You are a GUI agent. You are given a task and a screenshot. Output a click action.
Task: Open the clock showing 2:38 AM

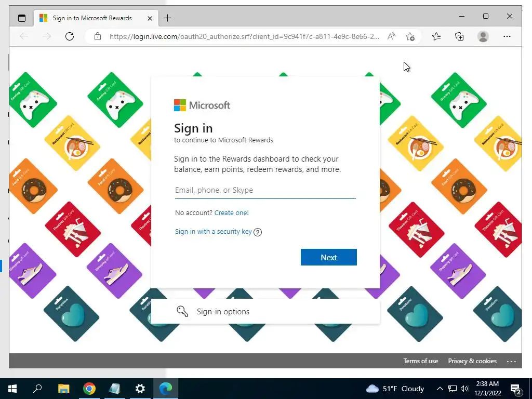487,389
